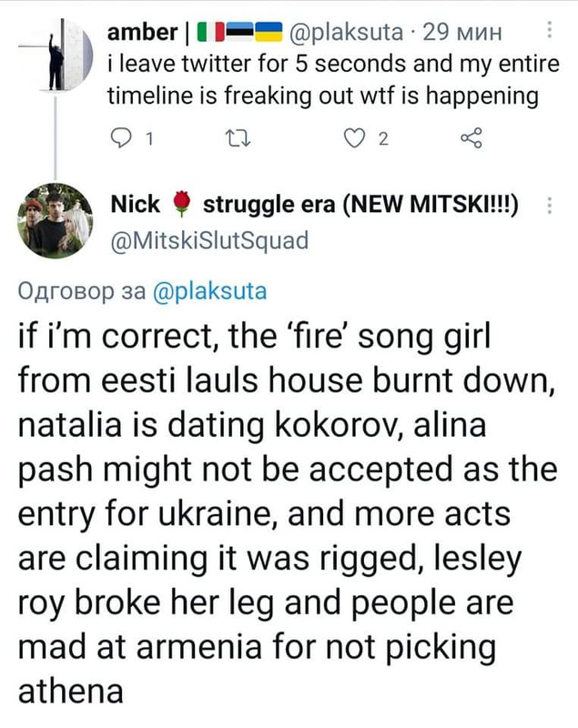This screenshot has height=728, width=578.
Task: Open more options for amber's tweet
Action: coord(550,33)
